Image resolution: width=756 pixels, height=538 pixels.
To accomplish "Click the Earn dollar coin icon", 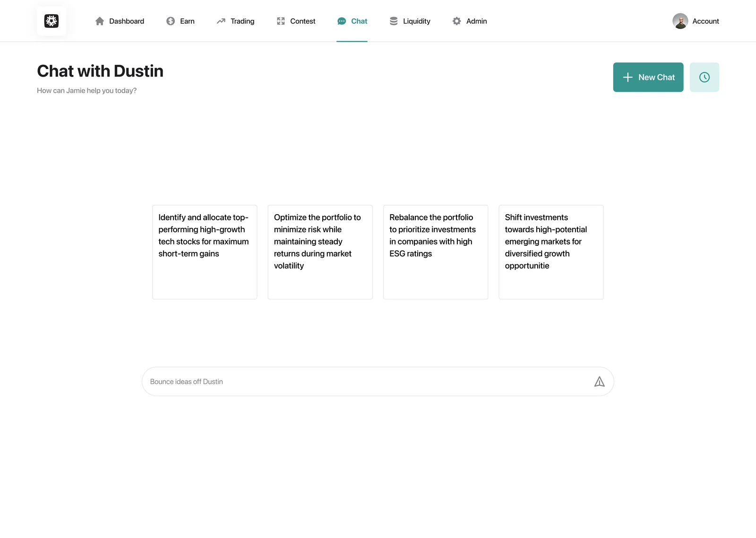I will pos(171,21).
